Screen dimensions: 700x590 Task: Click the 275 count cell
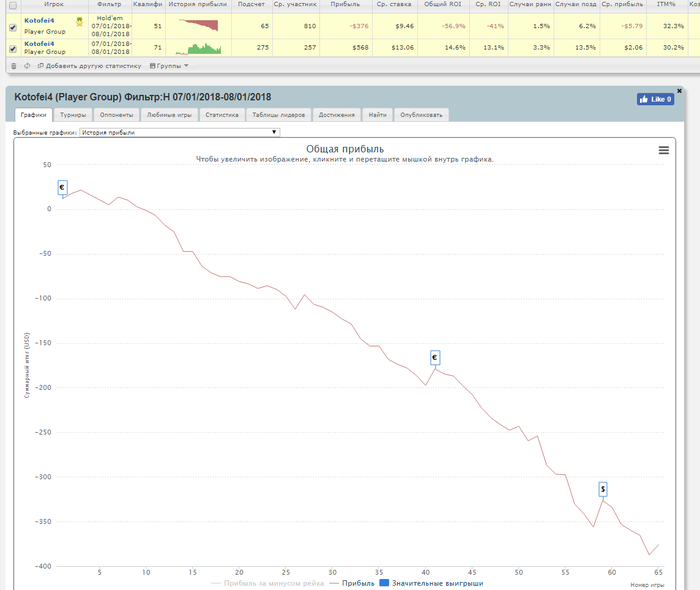[263, 47]
